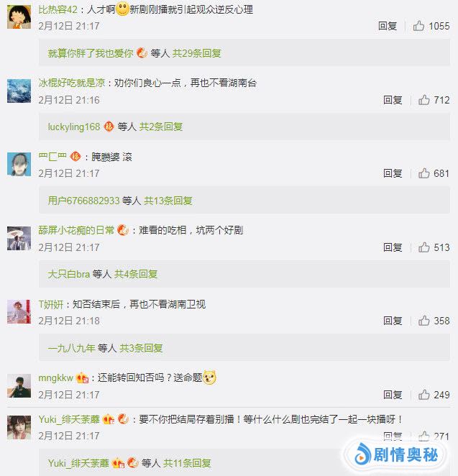Screen dimensions: 458x476
Task: Expand the 共29条回复 replies thread
Action: click(x=197, y=53)
